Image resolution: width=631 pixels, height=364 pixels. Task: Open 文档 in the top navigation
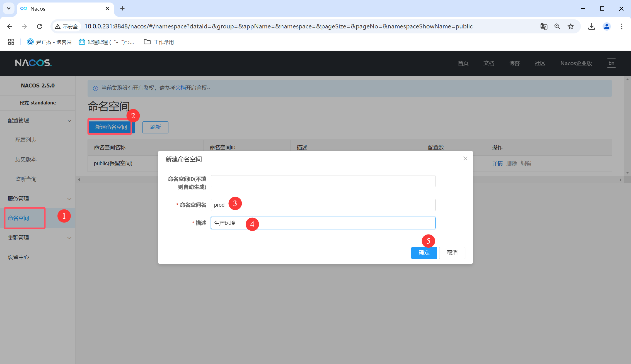(x=489, y=63)
